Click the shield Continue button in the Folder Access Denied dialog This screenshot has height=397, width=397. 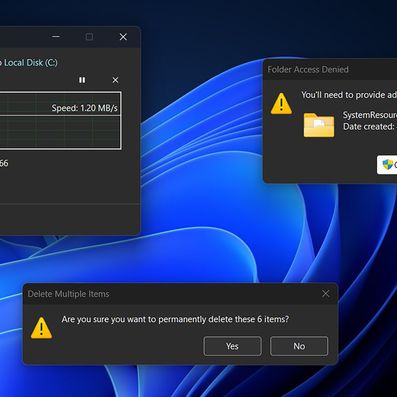[x=387, y=165]
